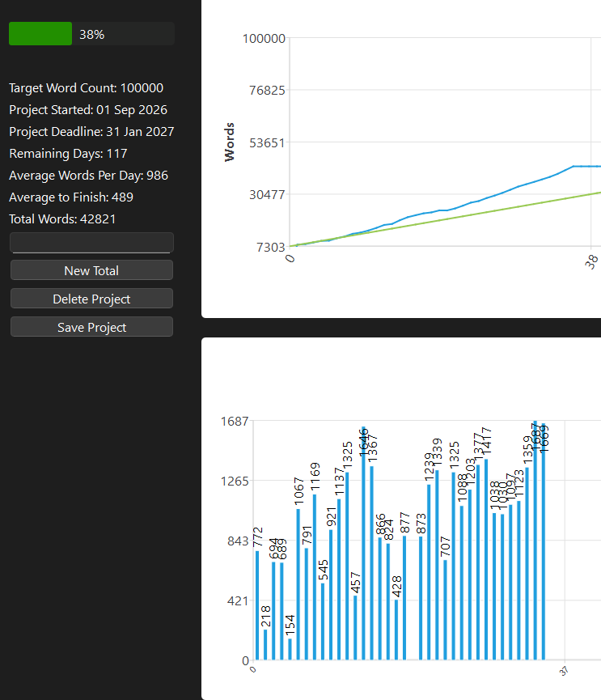Click the bar labeled 1417
Viewport: 601px width, 700px height.
coord(486,559)
